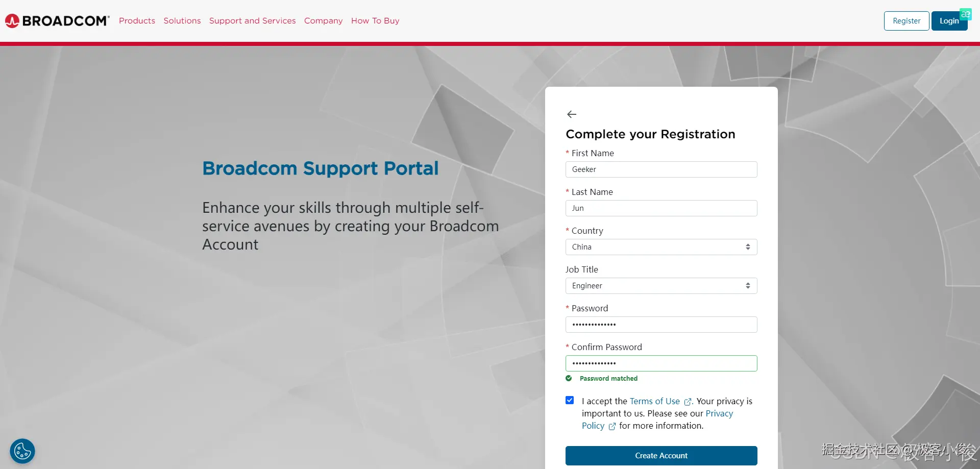Click the green Password matched checkmark icon
The width and height of the screenshot is (980, 469).
[x=569, y=378]
